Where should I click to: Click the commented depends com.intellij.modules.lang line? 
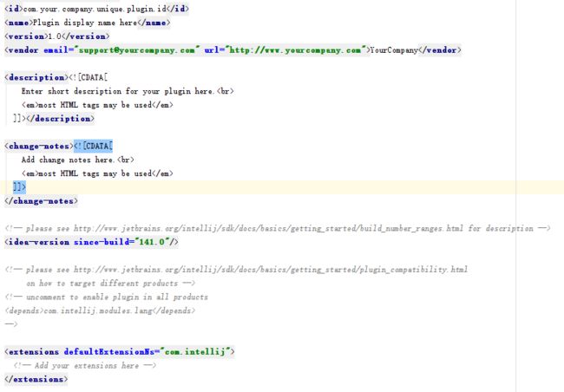100,310
